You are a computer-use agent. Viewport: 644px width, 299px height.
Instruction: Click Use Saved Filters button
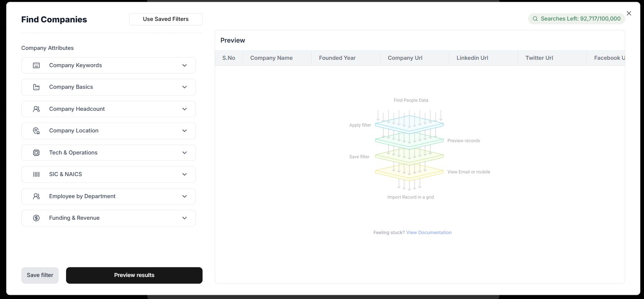[166, 19]
